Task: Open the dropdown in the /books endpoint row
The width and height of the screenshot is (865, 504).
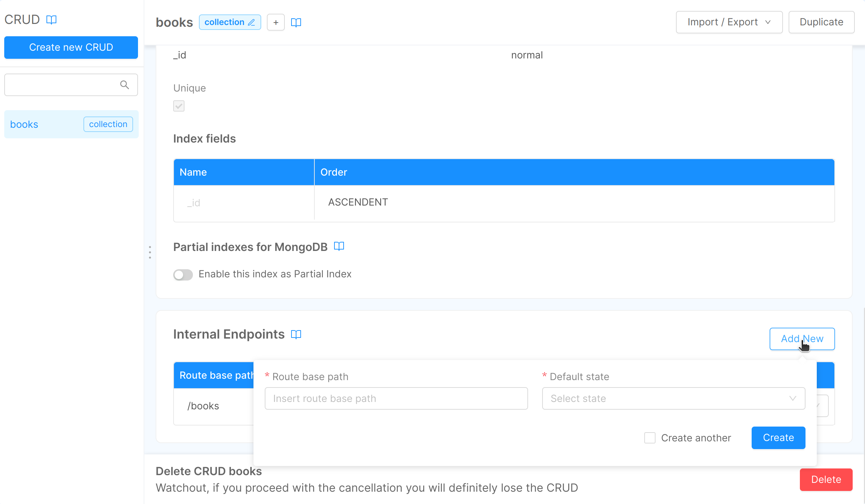Action: (822, 406)
